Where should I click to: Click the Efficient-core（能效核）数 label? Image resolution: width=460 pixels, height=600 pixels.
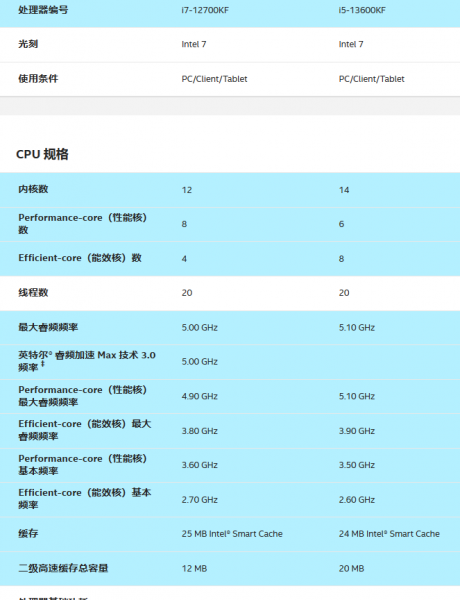pos(80,258)
